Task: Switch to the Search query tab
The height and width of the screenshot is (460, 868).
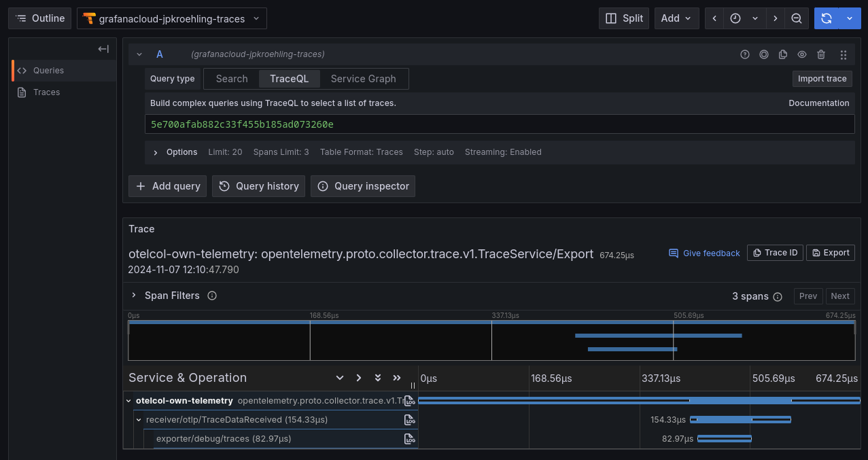Action: point(231,78)
